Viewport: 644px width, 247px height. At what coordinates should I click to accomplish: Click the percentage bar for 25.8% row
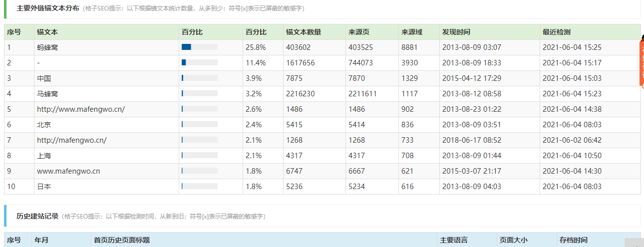point(200,47)
